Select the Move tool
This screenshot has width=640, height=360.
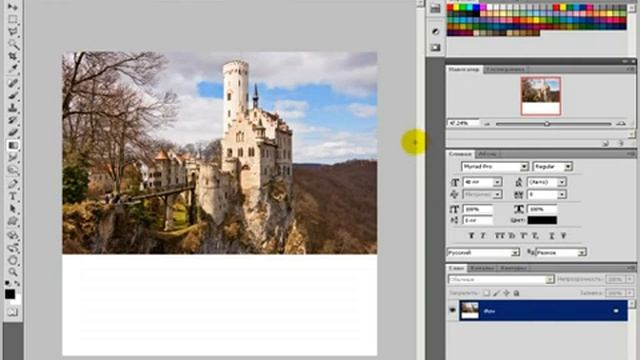[12, 7]
